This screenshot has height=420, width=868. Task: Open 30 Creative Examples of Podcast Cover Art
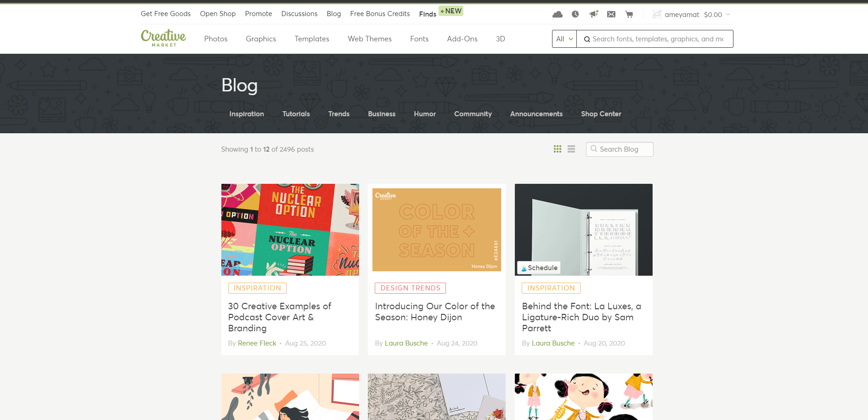click(280, 317)
